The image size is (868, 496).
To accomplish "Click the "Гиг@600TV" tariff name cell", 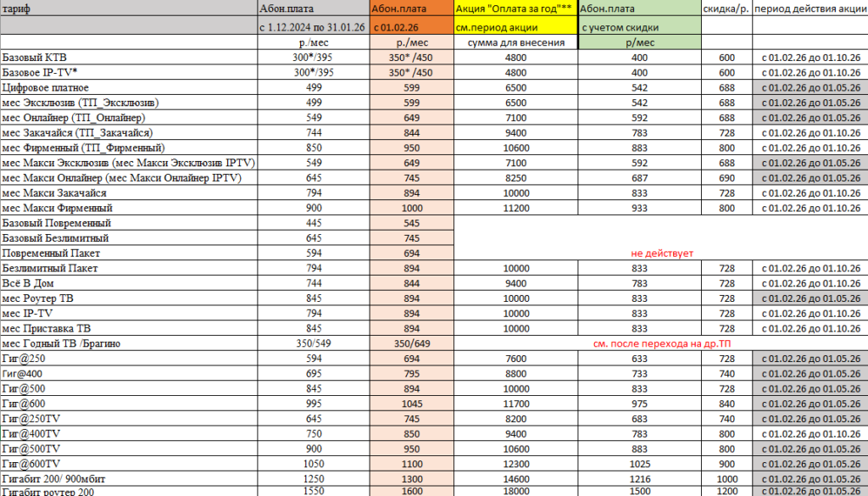I will [x=127, y=464].
